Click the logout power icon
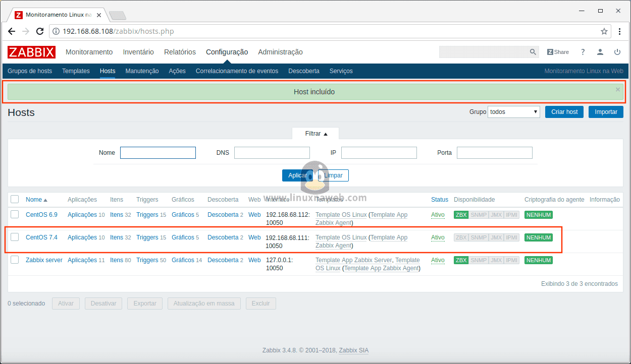The width and height of the screenshot is (631, 364). (x=617, y=52)
